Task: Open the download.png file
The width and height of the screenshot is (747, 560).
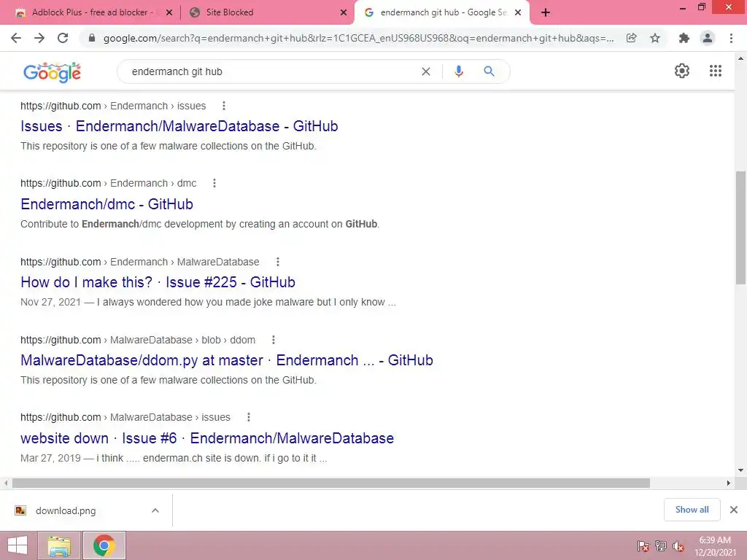Action: click(65, 510)
